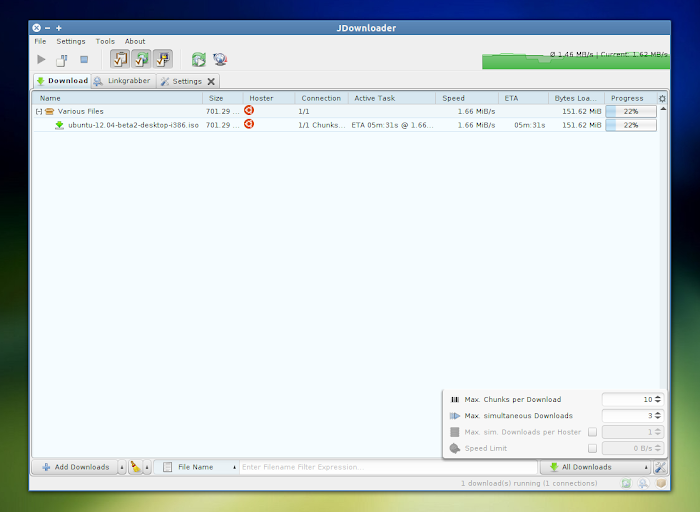Switch to the Linkgrabber tab

coord(124,81)
